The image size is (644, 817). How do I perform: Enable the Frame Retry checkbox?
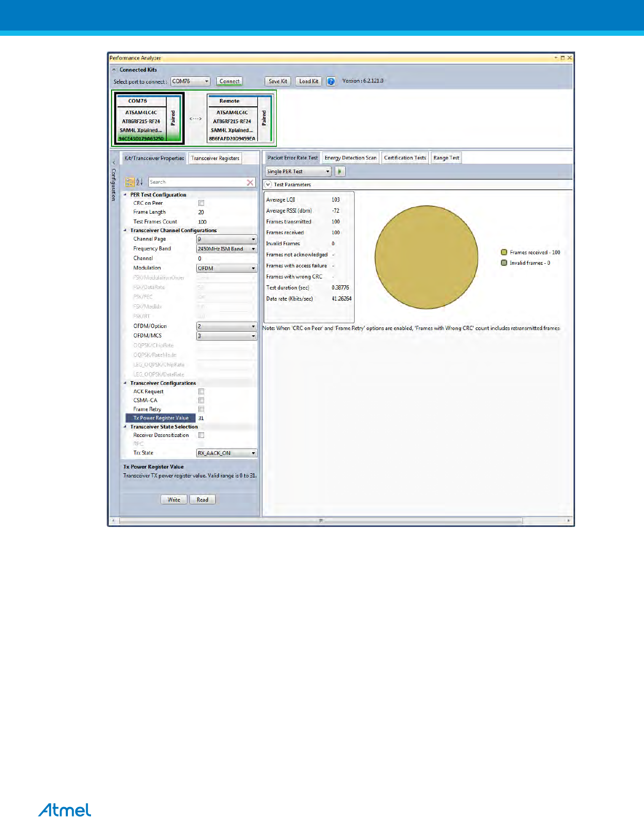(201, 410)
